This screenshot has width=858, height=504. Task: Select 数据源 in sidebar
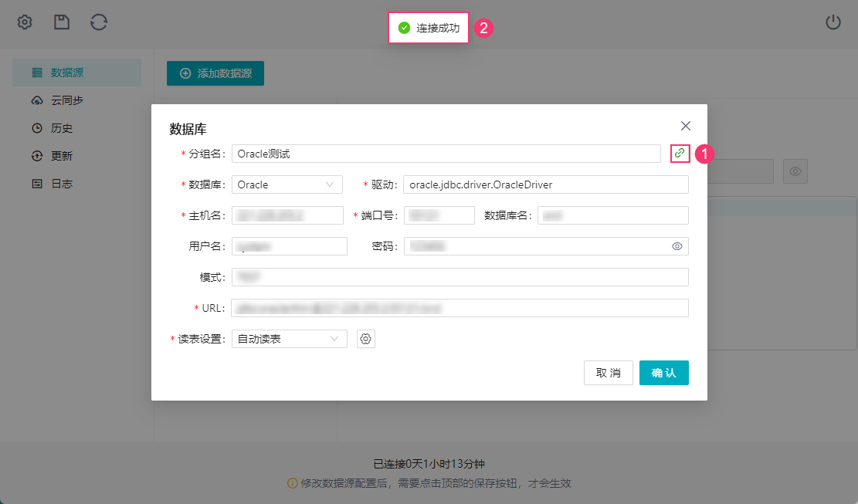pyautogui.click(x=76, y=73)
